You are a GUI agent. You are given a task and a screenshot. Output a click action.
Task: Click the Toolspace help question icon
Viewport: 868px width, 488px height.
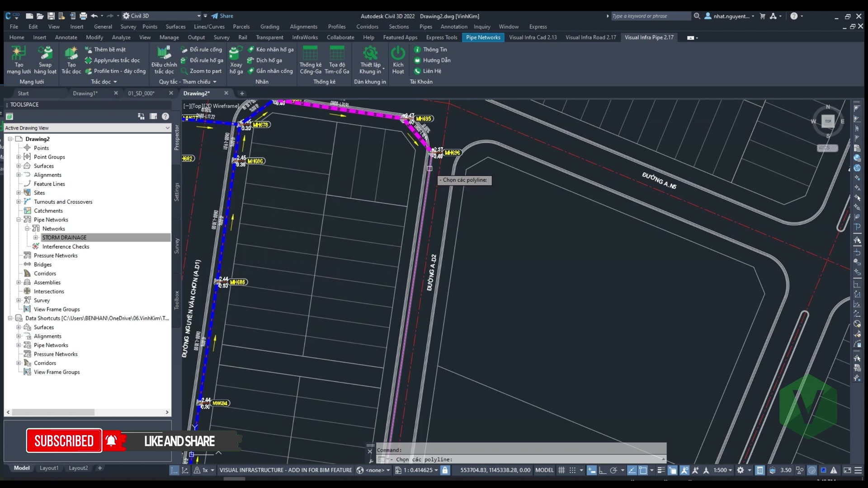click(x=165, y=116)
